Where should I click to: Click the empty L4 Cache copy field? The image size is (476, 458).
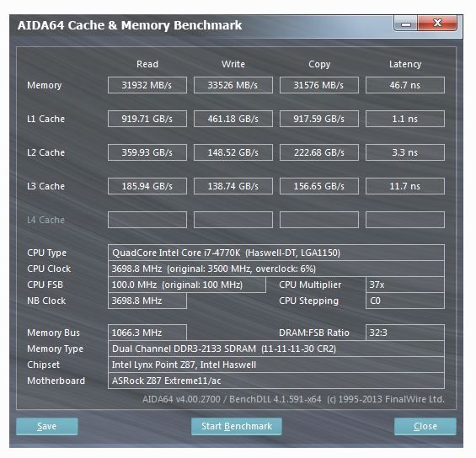tap(319, 220)
